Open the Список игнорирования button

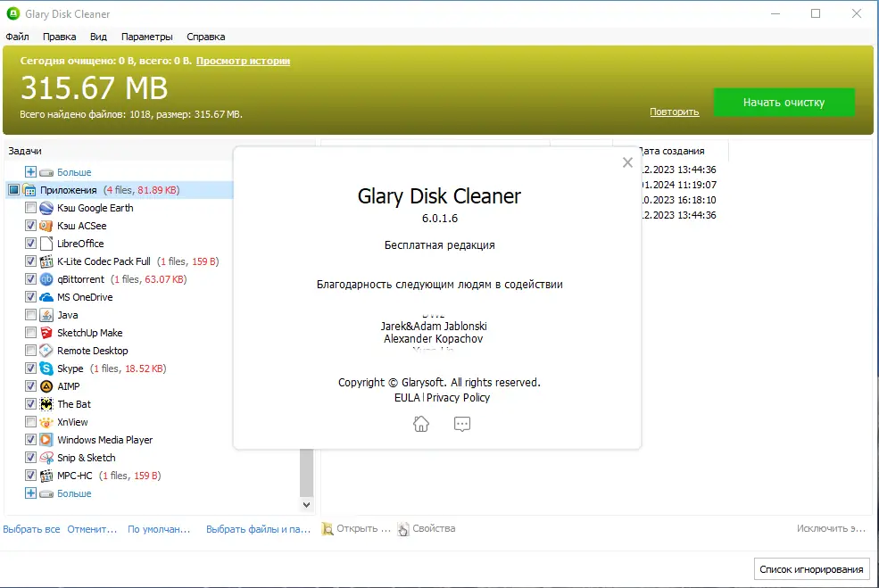(811, 569)
